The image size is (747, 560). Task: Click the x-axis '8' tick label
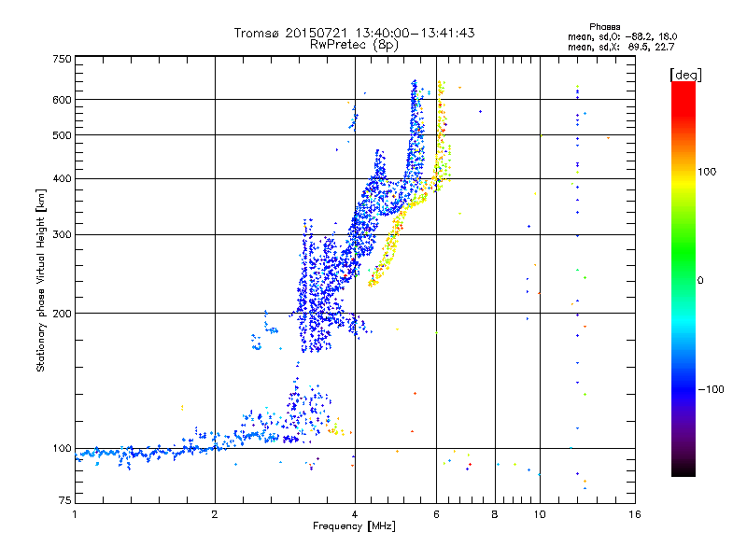(495, 514)
